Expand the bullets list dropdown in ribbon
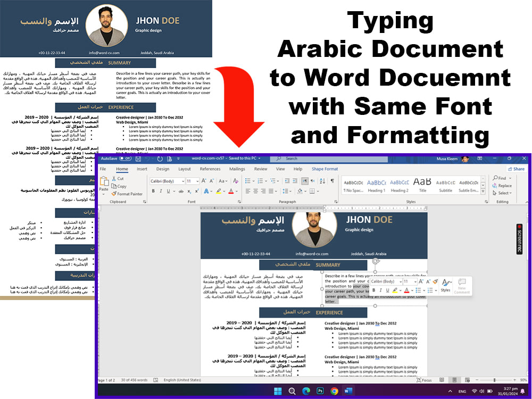 point(253,181)
